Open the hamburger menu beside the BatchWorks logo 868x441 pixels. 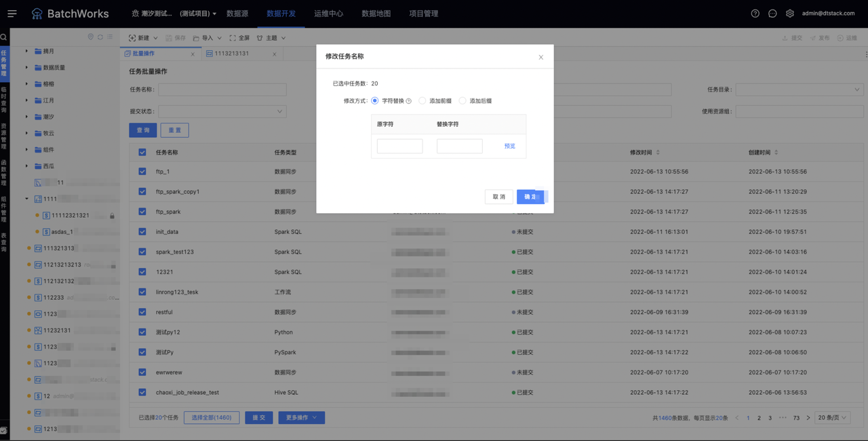click(x=12, y=14)
